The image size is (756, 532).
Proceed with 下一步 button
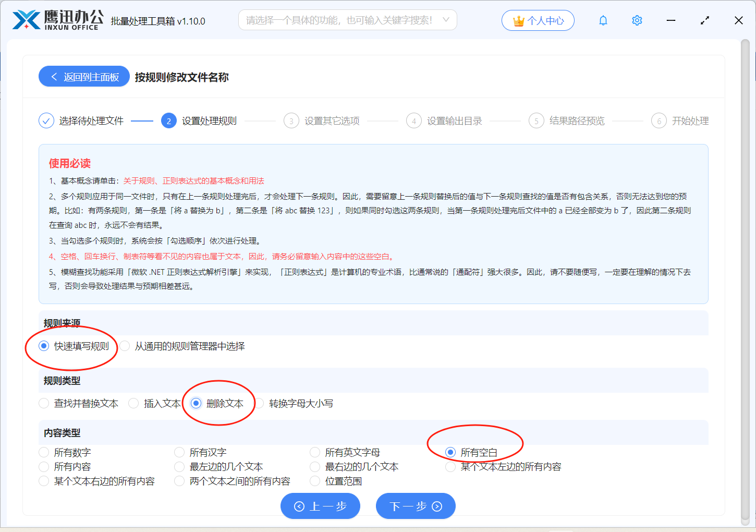(416, 506)
